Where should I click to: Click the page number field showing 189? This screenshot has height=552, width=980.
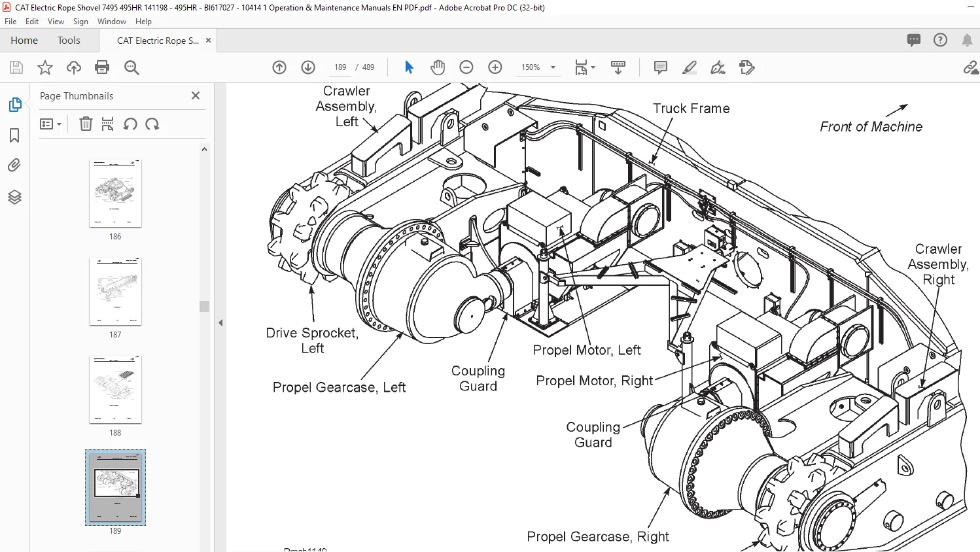[x=340, y=67]
